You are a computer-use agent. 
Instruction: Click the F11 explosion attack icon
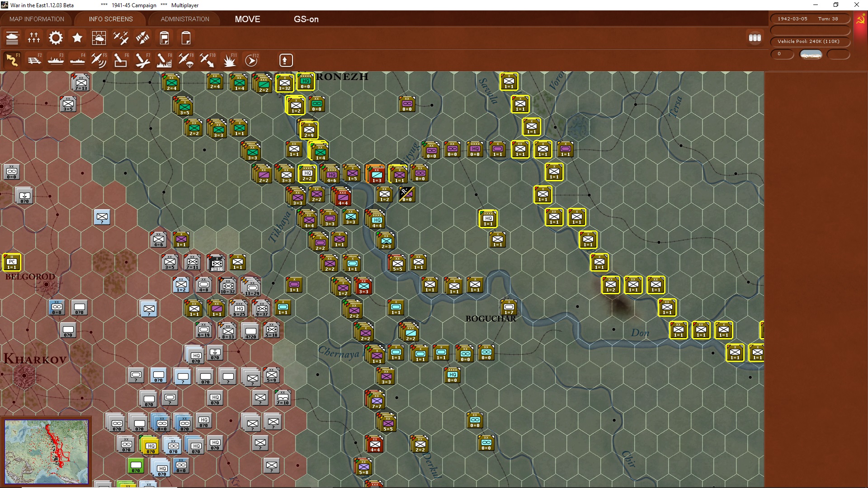click(x=229, y=60)
